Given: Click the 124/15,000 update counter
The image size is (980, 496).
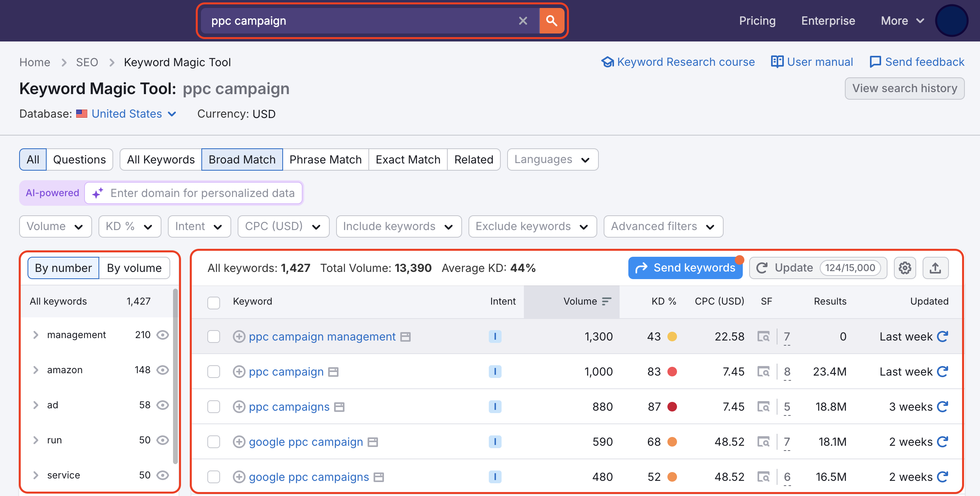Looking at the screenshot, I should coord(851,268).
